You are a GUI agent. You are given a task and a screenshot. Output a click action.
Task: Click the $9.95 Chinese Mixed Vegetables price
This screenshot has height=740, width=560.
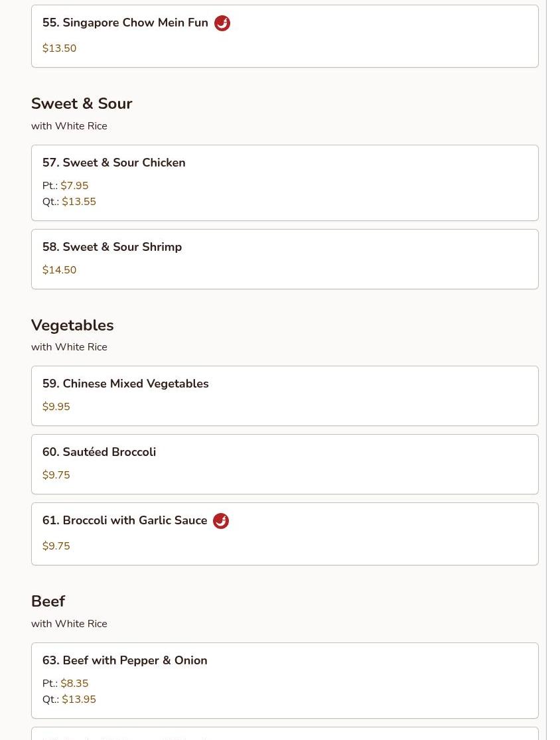click(x=56, y=407)
